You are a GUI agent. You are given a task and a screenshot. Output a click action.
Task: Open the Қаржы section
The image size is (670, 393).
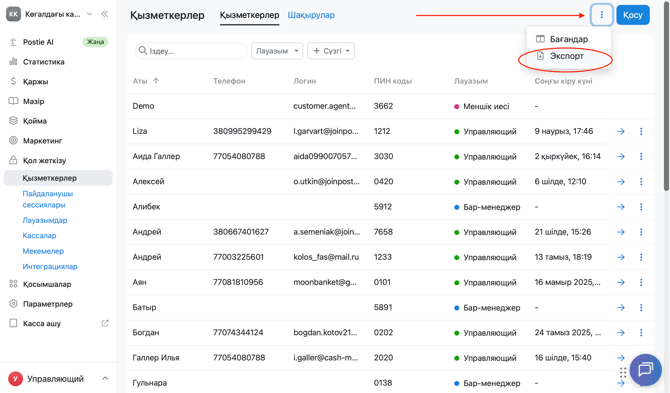[35, 81]
